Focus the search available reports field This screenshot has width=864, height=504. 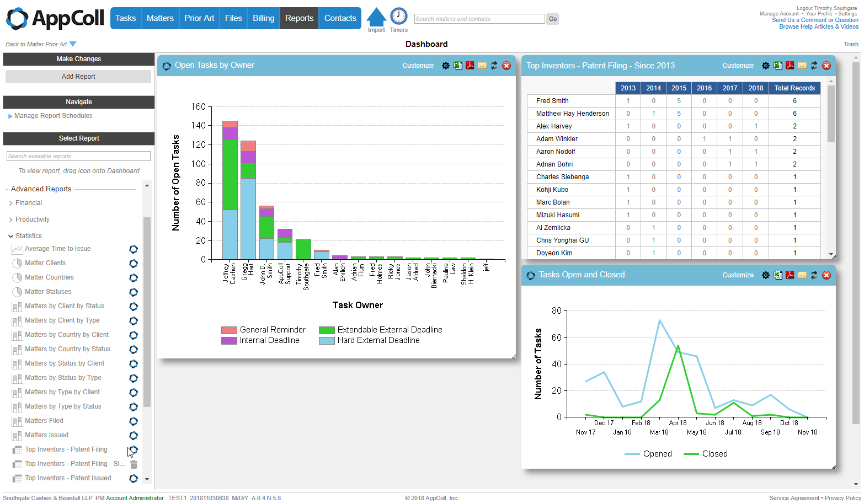click(78, 156)
